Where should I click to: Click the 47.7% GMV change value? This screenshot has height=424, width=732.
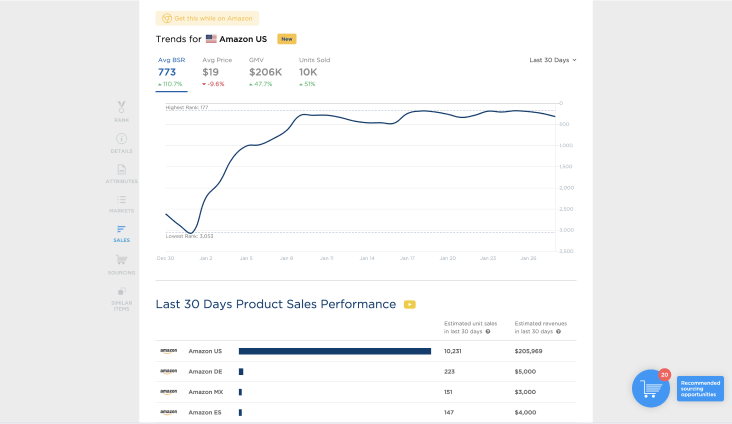260,84
